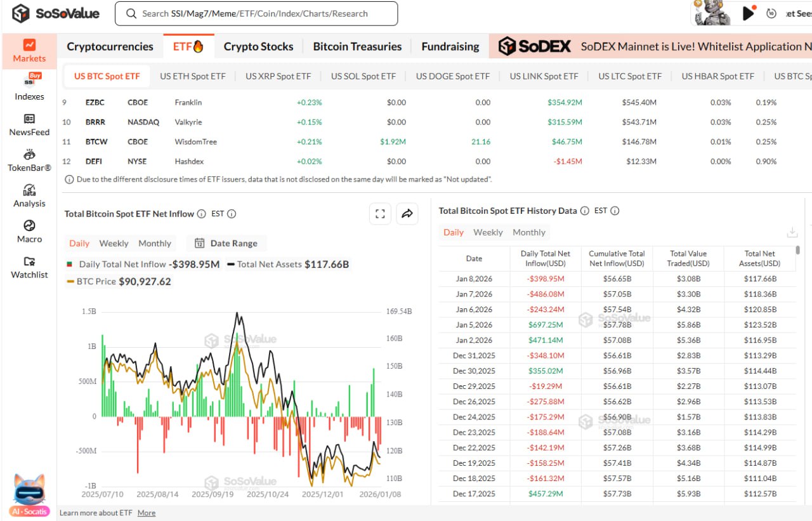Screen dimensions: 812x521
Task: Share the Bitcoin ETF net inflow chart
Action: (407, 214)
